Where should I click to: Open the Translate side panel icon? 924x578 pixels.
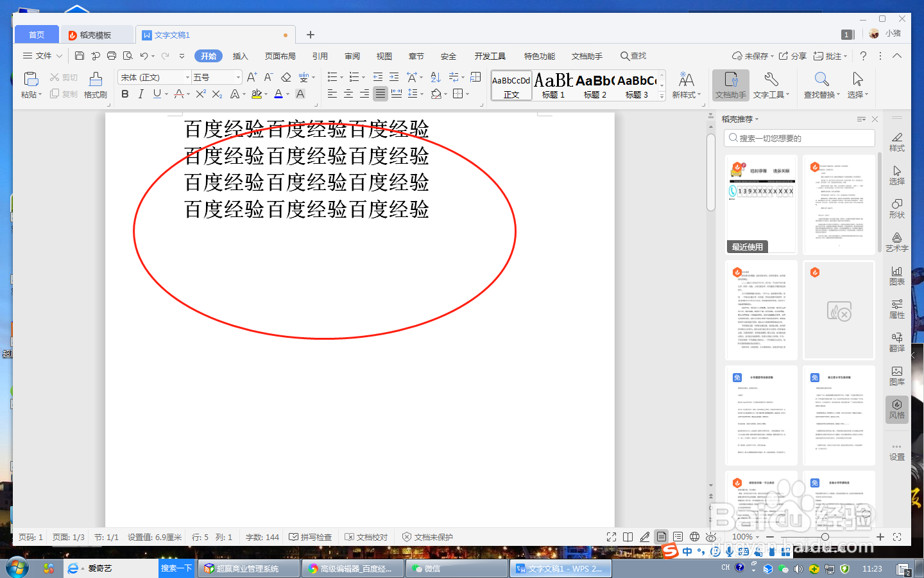click(x=897, y=342)
